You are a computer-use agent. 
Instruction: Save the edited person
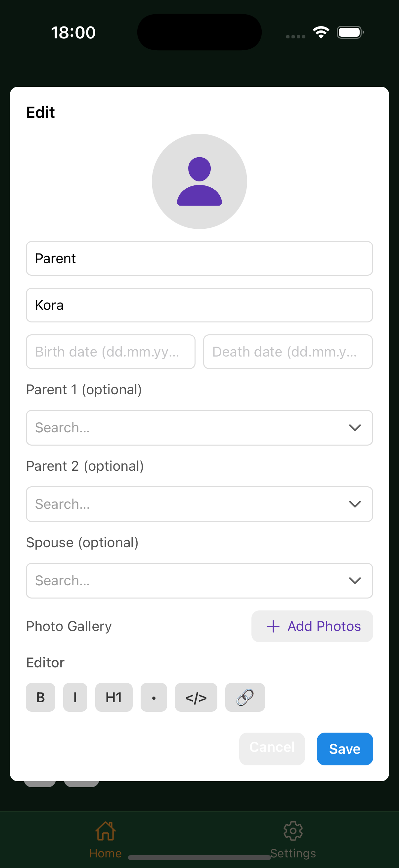pyautogui.click(x=344, y=749)
